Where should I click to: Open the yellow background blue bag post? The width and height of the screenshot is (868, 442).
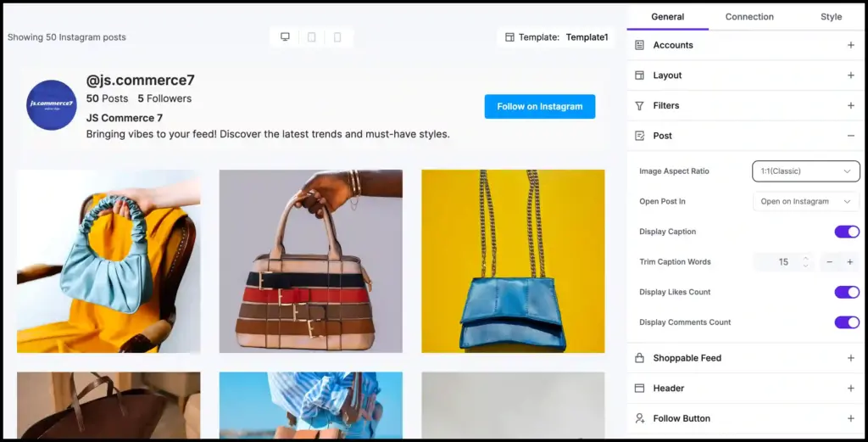click(513, 261)
